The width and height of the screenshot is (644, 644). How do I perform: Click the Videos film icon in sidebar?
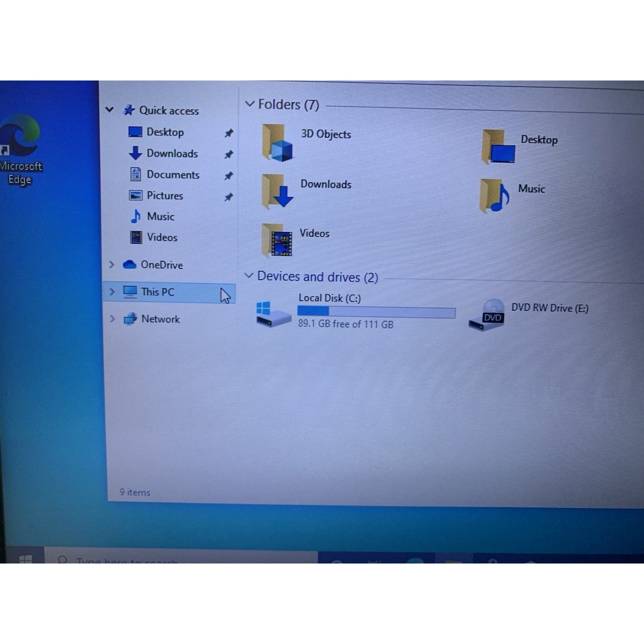(136, 237)
